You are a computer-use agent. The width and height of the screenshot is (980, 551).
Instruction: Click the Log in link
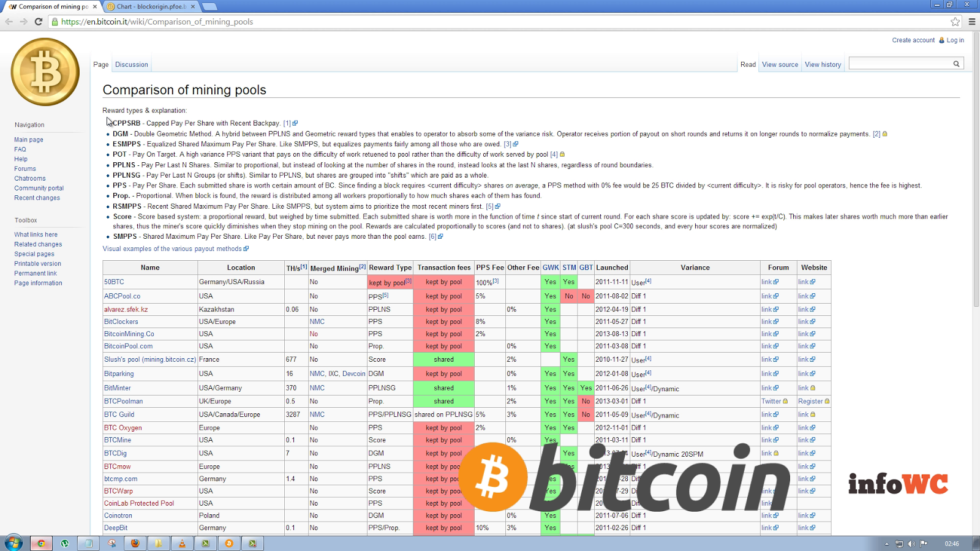(955, 40)
